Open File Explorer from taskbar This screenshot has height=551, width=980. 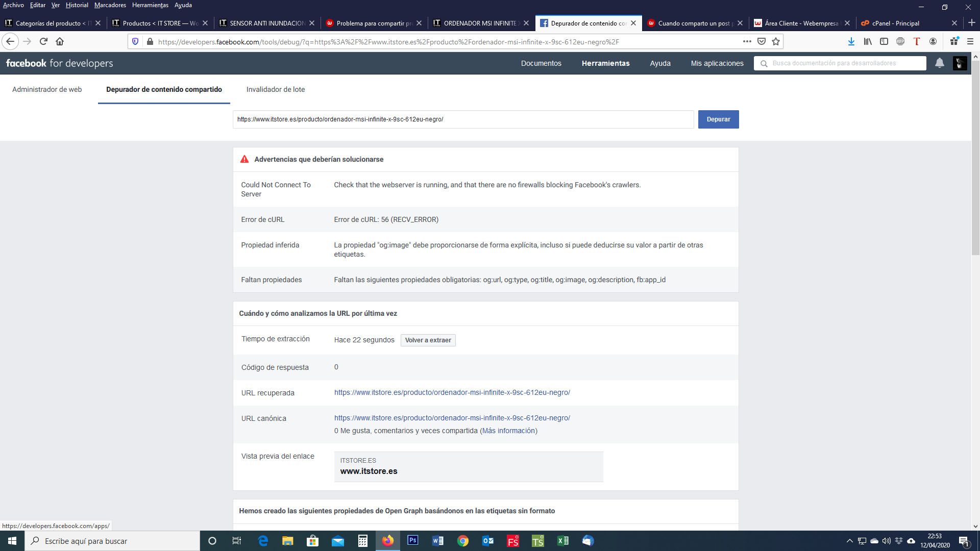point(288,541)
